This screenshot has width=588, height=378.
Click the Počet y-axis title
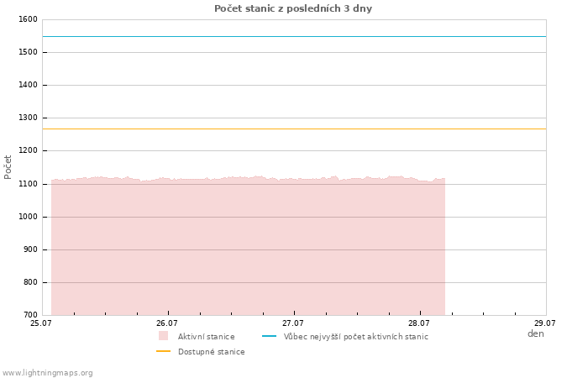click(x=8, y=167)
